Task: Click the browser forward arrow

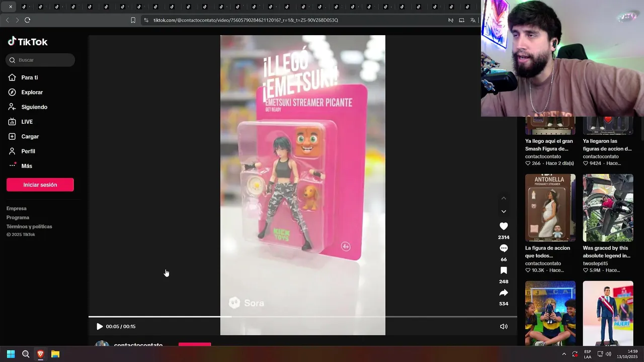Action: point(17,20)
